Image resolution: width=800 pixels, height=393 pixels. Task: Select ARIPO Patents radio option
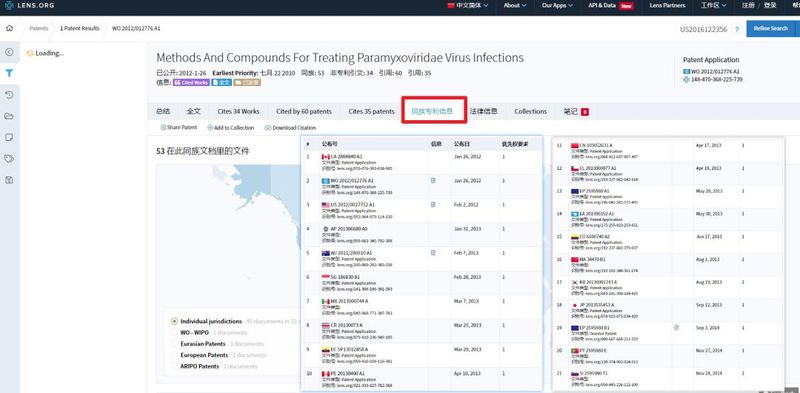(x=174, y=366)
